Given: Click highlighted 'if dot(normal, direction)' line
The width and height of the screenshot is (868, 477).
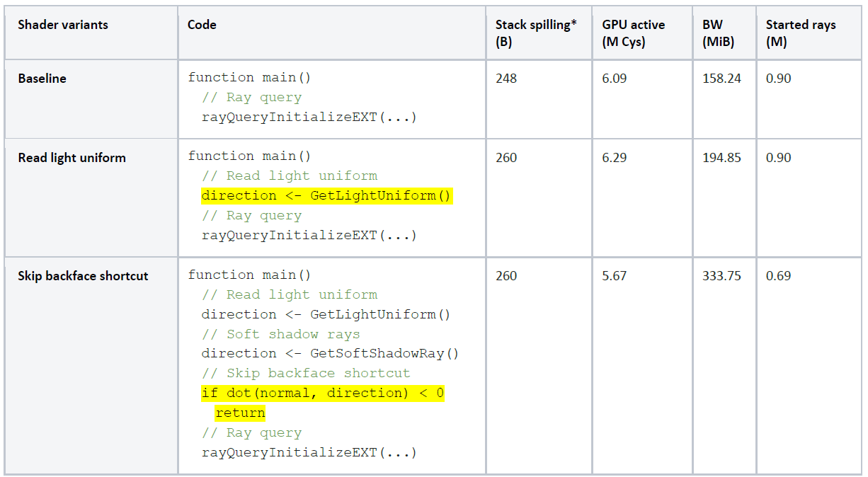Looking at the screenshot, I should 323,393.
